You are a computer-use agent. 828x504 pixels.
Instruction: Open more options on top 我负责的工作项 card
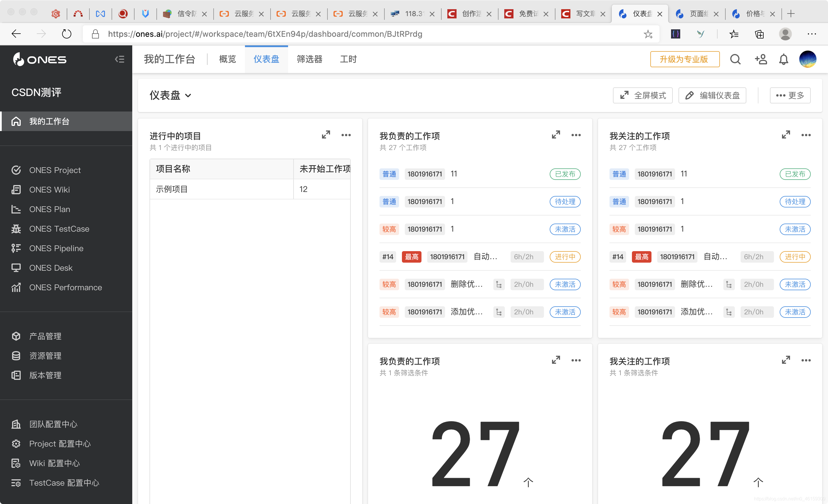[576, 135]
